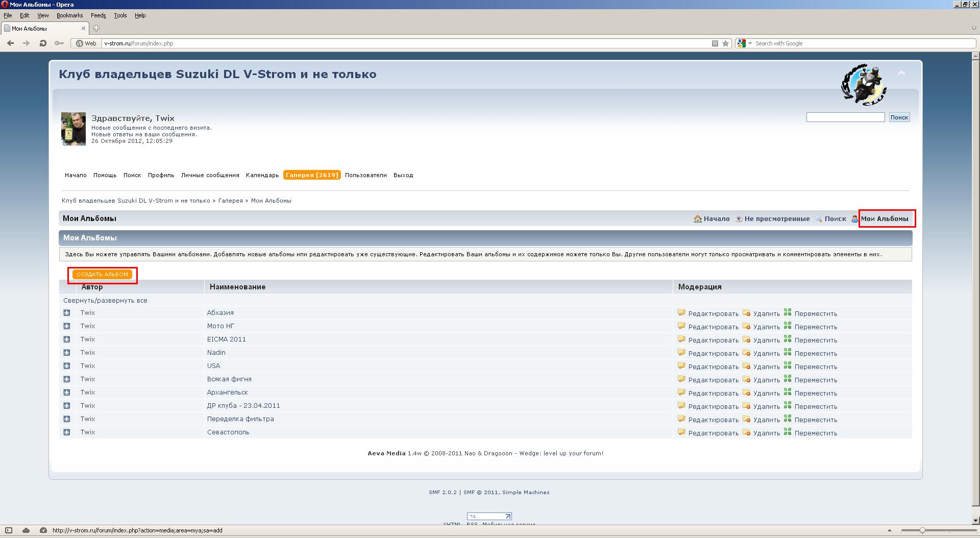This screenshot has width=980, height=538.
Task: Click Не просмотренные gallery link
Action: click(777, 219)
